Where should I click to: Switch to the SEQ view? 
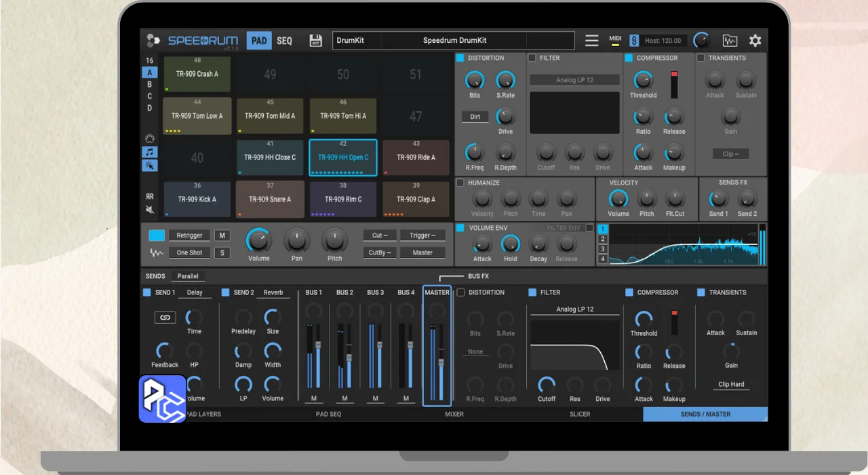point(285,41)
